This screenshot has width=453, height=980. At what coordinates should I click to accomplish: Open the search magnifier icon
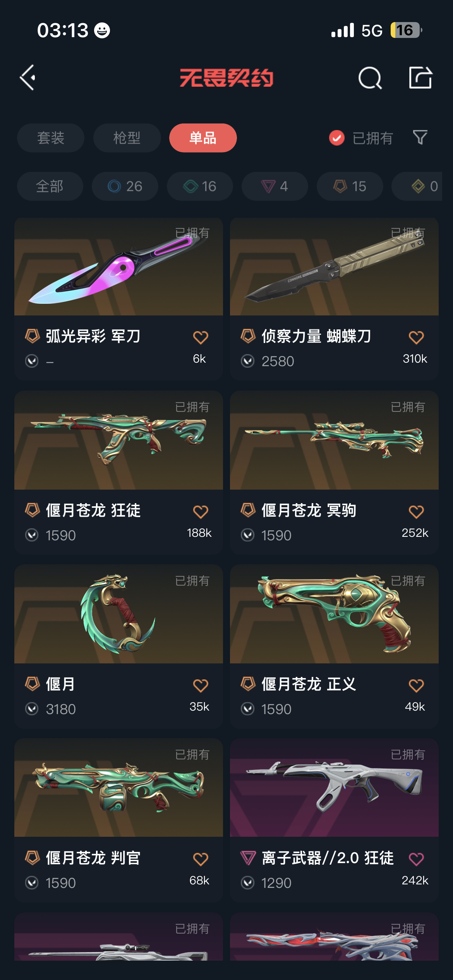click(x=370, y=78)
